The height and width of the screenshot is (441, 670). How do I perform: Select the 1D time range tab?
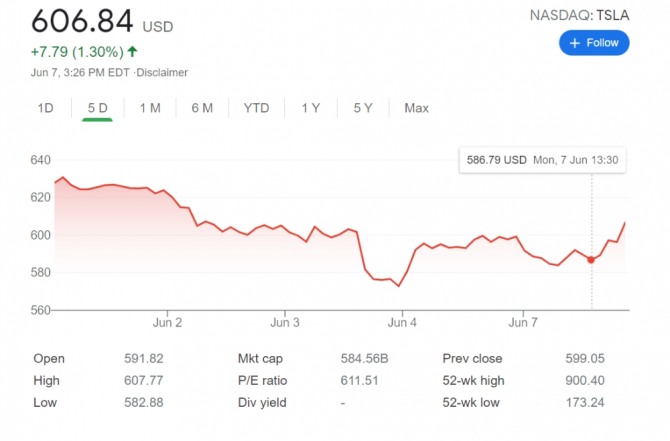(45, 108)
